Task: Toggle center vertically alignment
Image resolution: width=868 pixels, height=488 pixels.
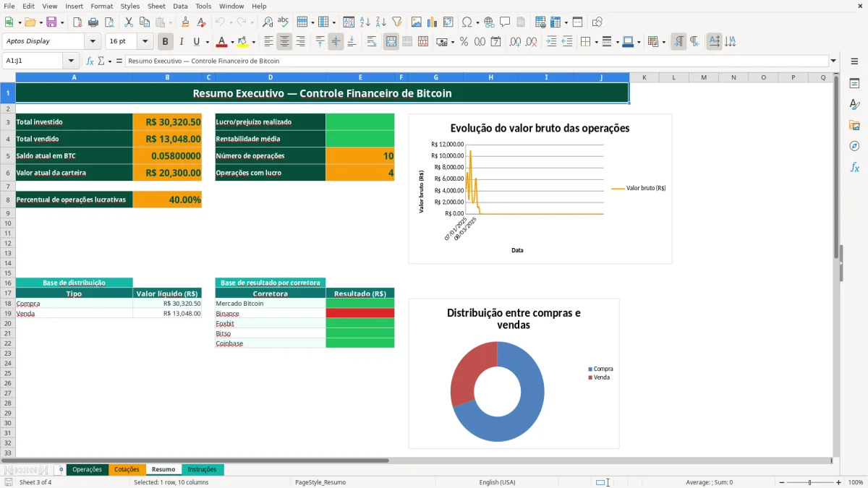Action: tap(336, 42)
